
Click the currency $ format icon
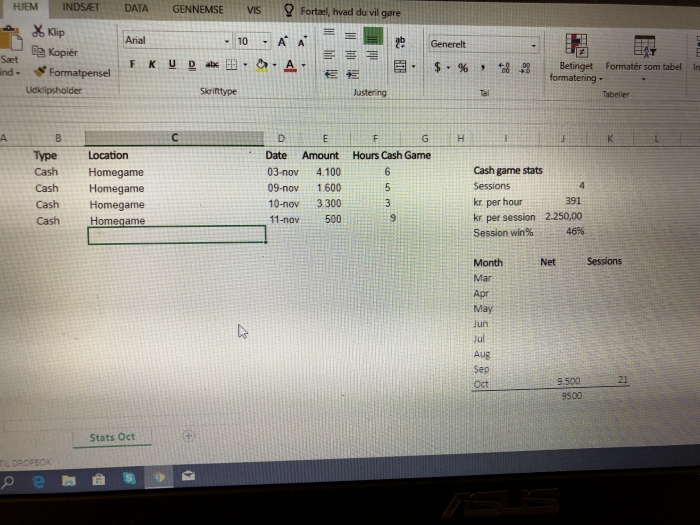coord(438,67)
